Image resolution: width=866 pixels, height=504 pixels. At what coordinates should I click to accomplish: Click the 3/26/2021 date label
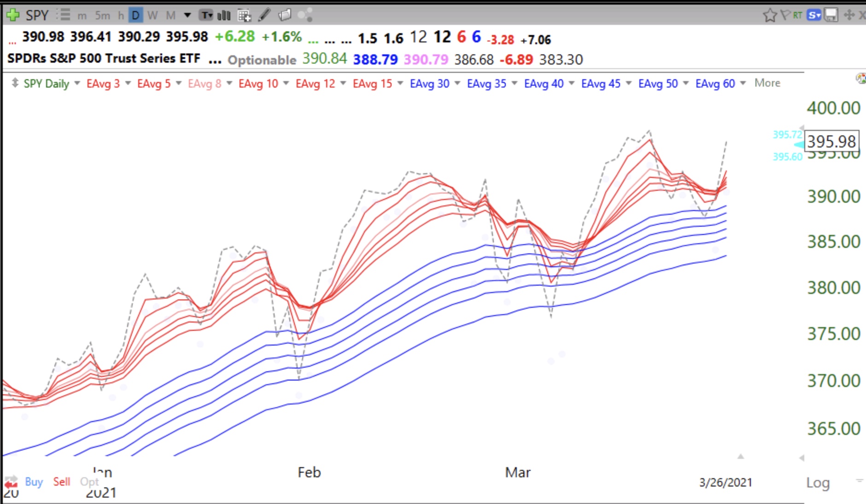(726, 482)
